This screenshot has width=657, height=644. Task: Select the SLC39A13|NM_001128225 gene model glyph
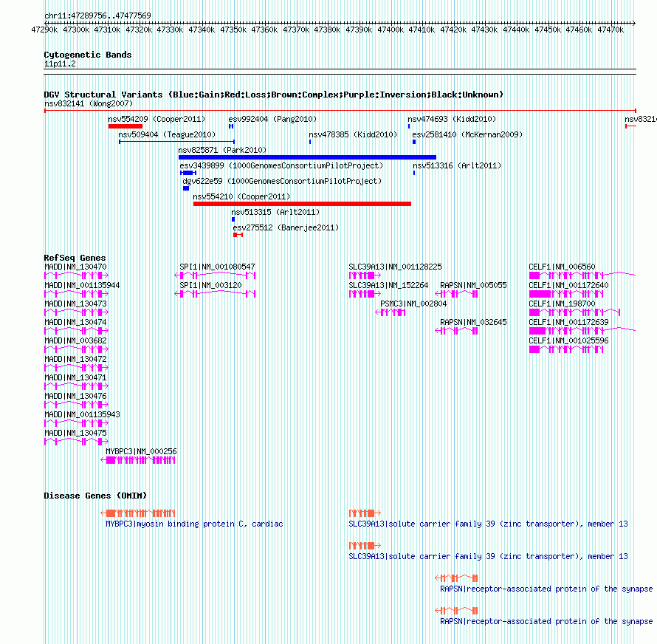365,275
